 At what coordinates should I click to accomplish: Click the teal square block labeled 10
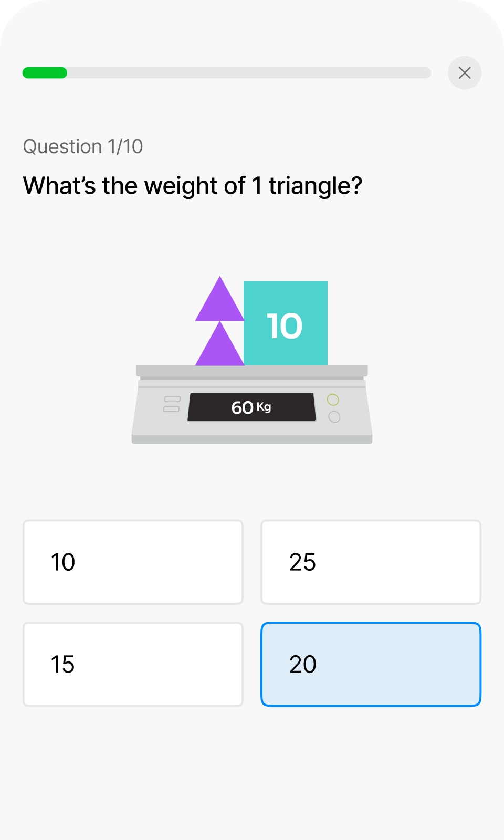pyautogui.click(x=286, y=323)
